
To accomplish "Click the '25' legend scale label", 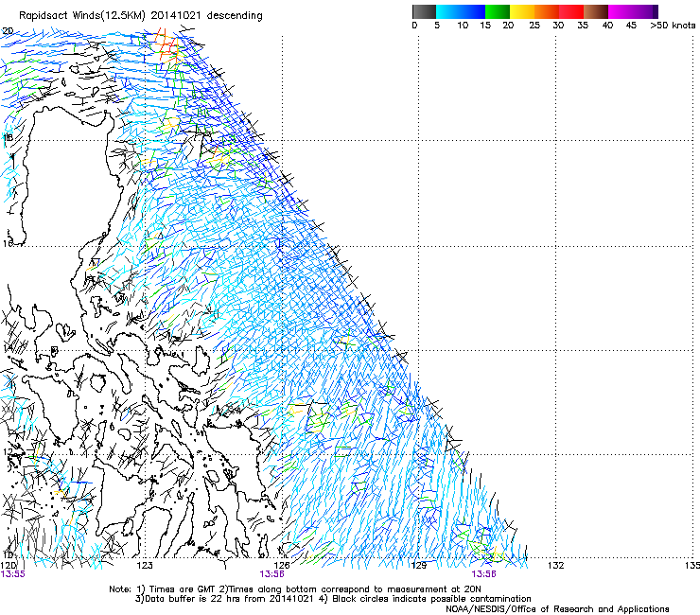I will point(534,26).
